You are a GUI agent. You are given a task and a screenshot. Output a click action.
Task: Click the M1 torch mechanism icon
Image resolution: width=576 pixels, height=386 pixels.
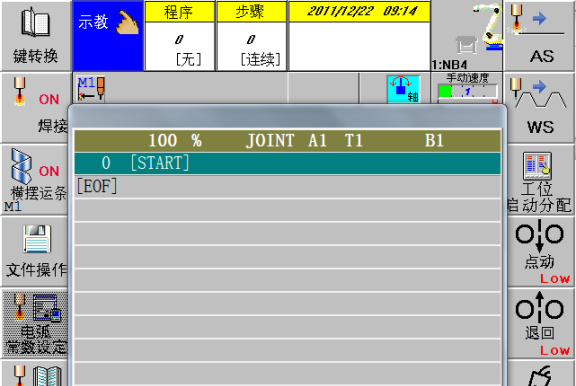point(91,89)
